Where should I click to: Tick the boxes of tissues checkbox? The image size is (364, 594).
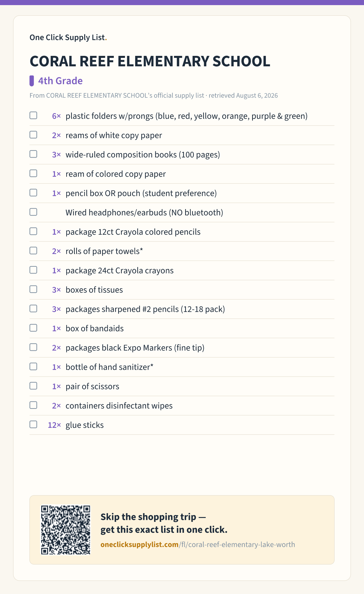pos(33,289)
